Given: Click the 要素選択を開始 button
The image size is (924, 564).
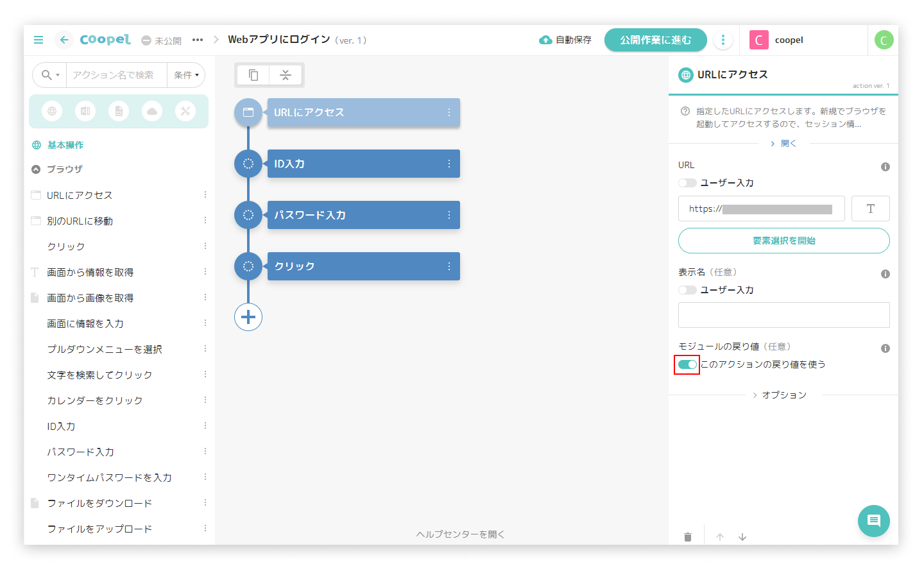Looking at the screenshot, I should (783, 241).
